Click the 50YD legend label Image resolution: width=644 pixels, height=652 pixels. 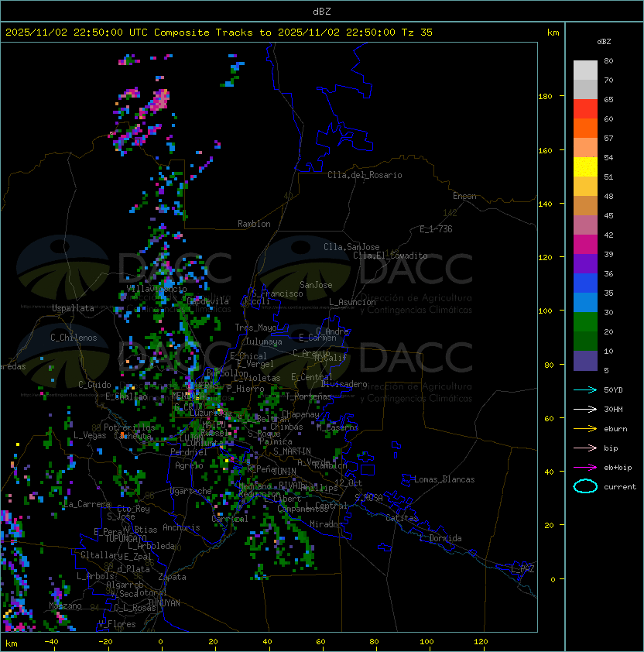pyautogui.click(x=613, y=390)
